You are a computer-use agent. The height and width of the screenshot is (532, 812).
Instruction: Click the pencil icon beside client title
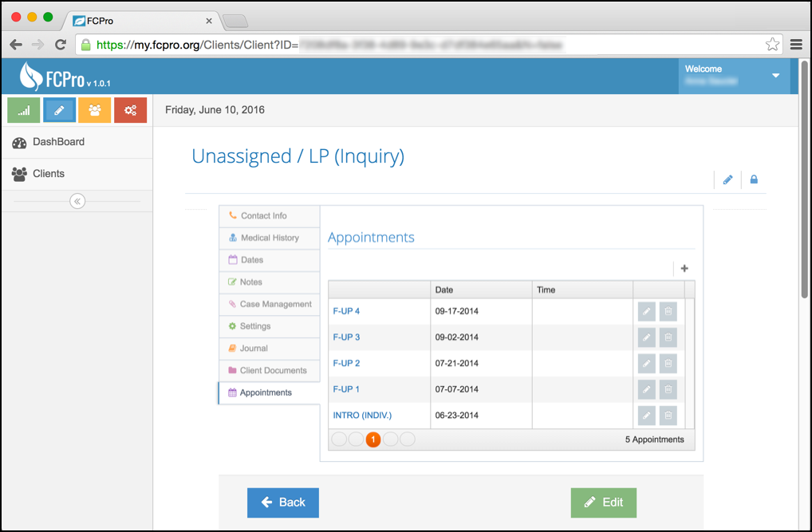point(727,179)
